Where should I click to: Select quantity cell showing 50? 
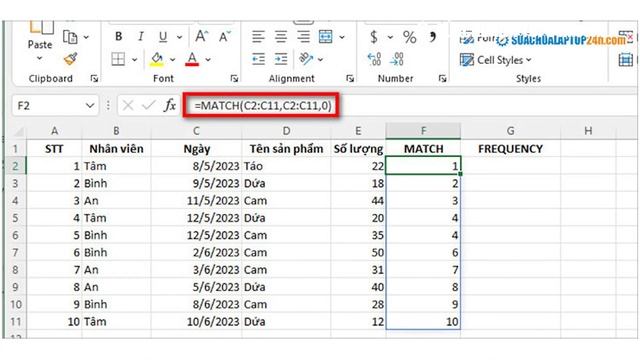click(x=358, y=253)
